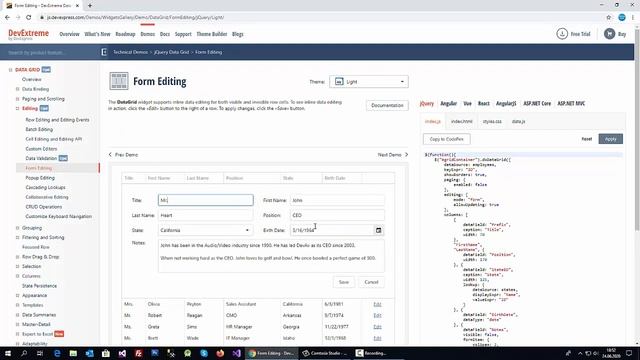Click the browser back arrow
This screenshot has height=360, width=640.
[x=7, y=18]
